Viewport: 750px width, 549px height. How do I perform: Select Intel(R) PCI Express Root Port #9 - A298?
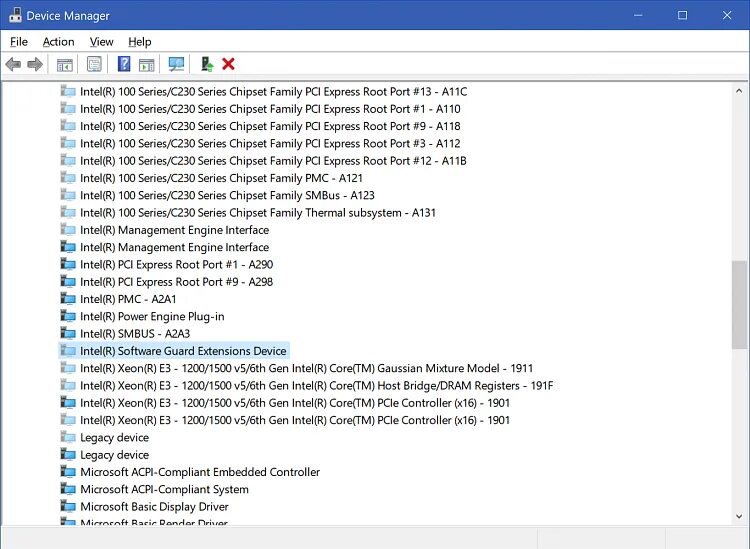point(176,282)
